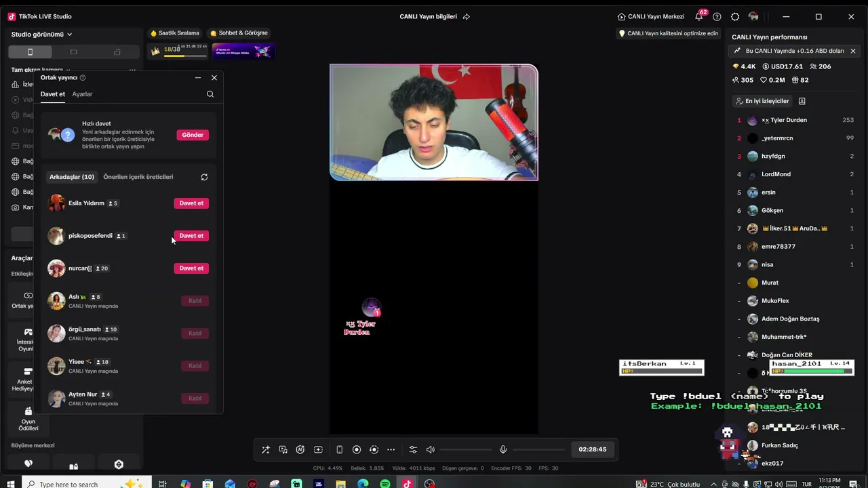Screen dimensions: 868x488
Task: Click the En iyi izleyiciler button
Action: [x=762, y=101]
